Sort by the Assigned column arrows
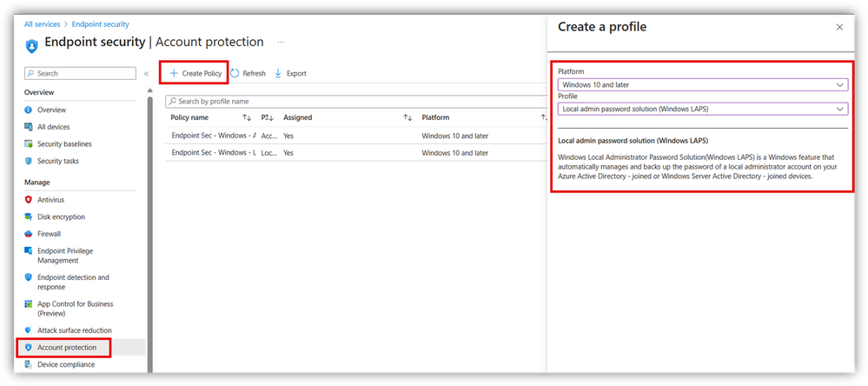868x386 pixels. pyautogui.click(x=407, y=117)
